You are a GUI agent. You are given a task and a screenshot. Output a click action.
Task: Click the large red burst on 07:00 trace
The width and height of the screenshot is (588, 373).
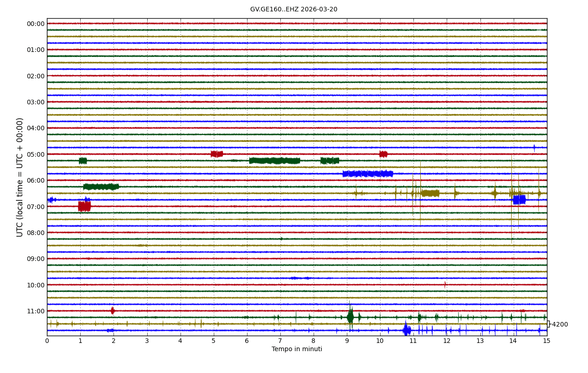pos(84,206)
